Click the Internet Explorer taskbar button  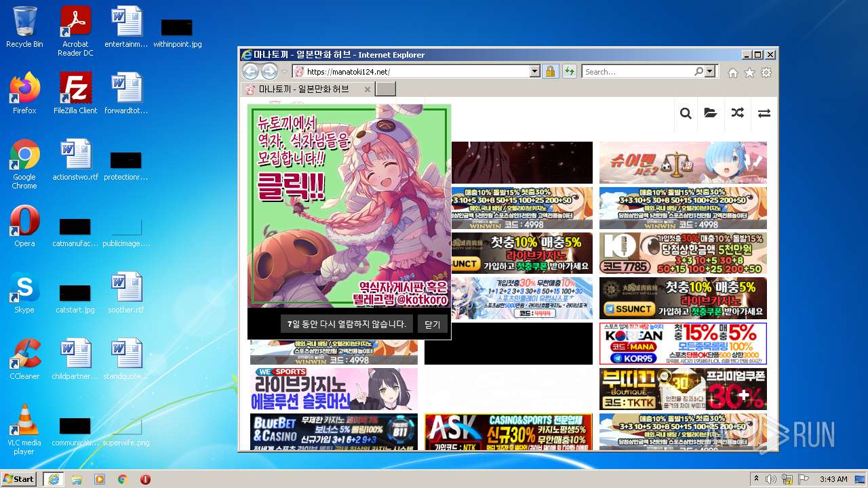53,479
